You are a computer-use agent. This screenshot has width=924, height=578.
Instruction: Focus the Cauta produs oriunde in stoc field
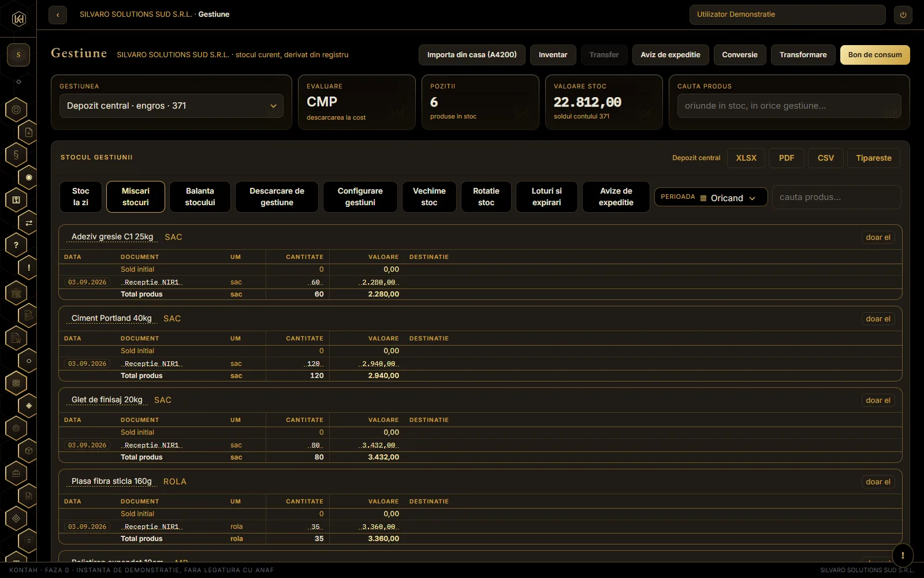(789, 106)
